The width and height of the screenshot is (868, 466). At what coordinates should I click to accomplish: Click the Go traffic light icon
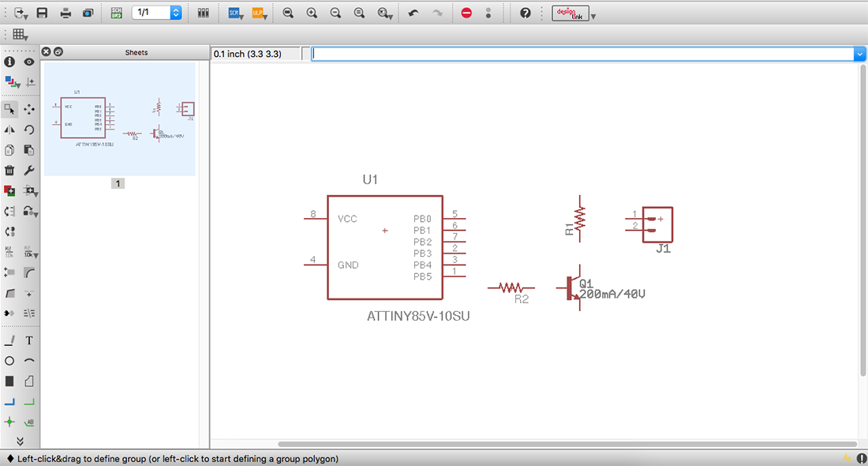(488, 13)
